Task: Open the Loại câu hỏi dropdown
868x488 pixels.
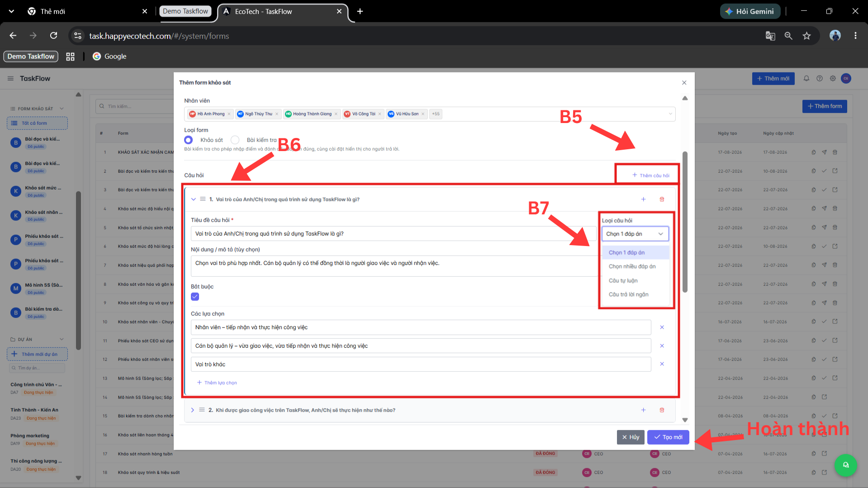Action: pyautogui.click(x=635, y=234)
